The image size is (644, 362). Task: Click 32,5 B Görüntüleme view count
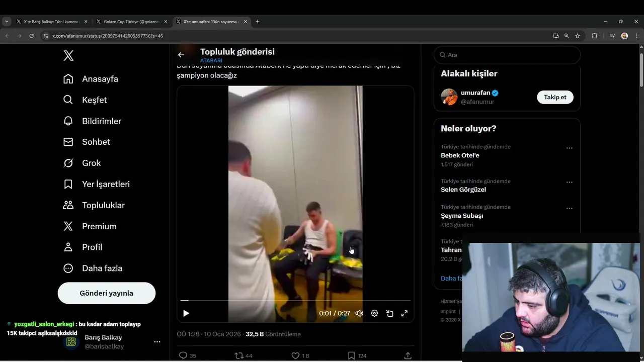(273, 334)
